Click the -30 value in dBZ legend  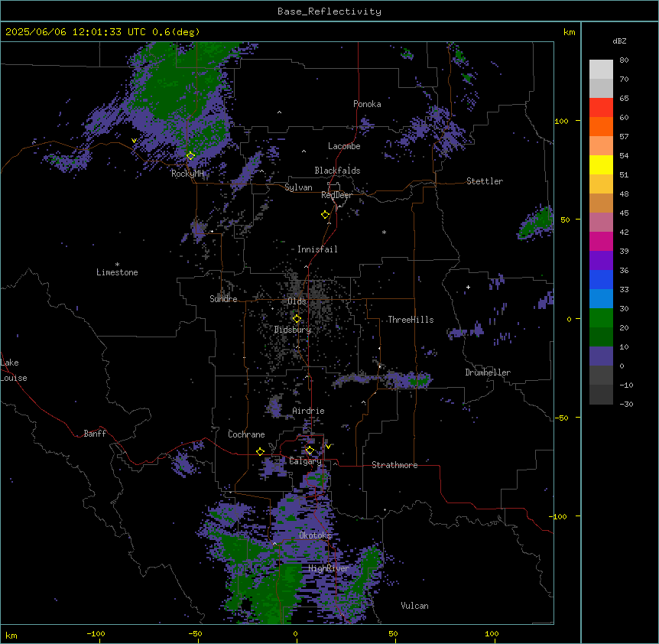626,404
